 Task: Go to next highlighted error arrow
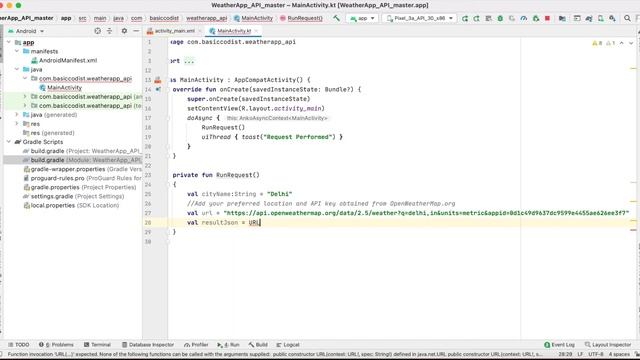(x=631, y=43)
